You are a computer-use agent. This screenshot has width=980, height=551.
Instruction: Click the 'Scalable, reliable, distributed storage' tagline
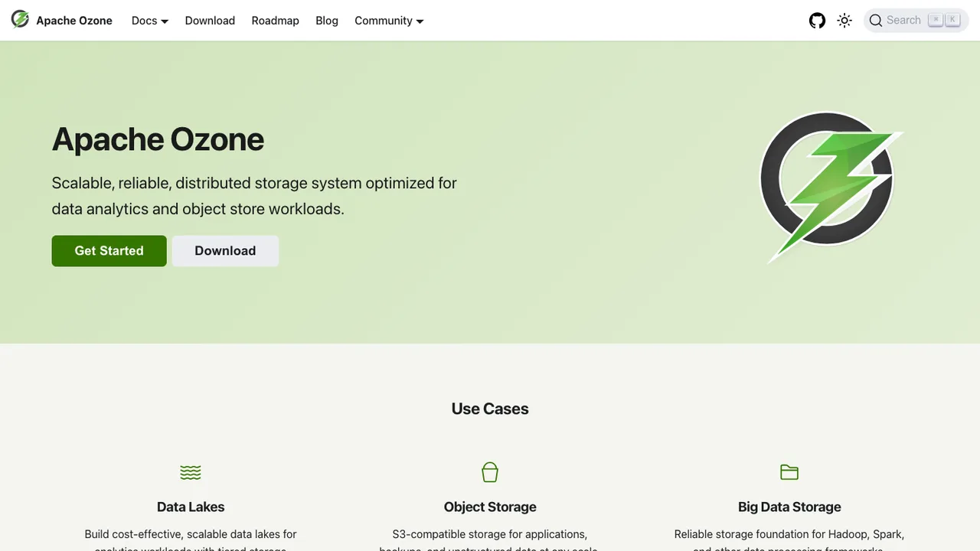pyautogui.click(x=254, y=195)
